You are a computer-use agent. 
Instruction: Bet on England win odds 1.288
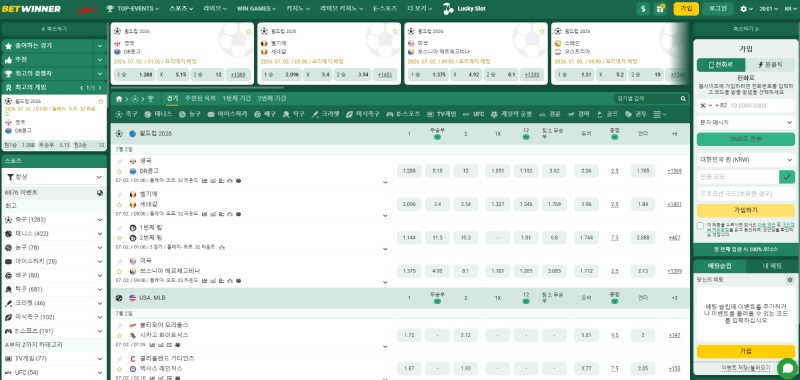[409, 171]
